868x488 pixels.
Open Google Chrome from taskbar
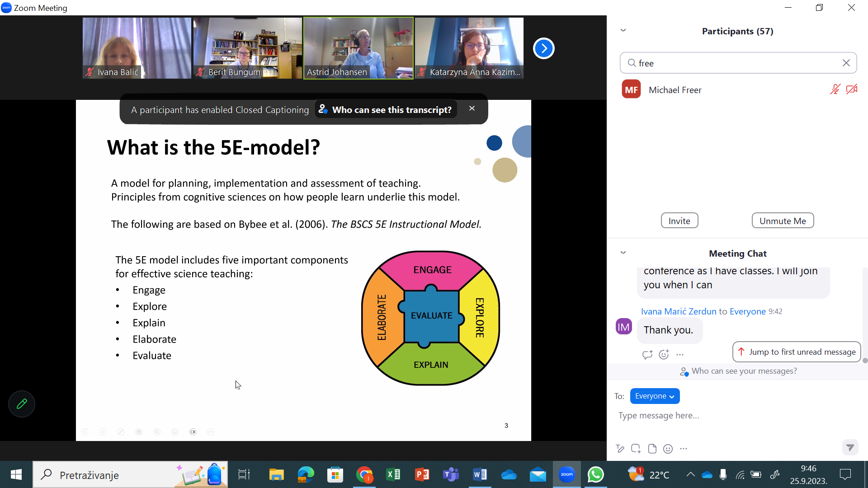coord(364,474)
